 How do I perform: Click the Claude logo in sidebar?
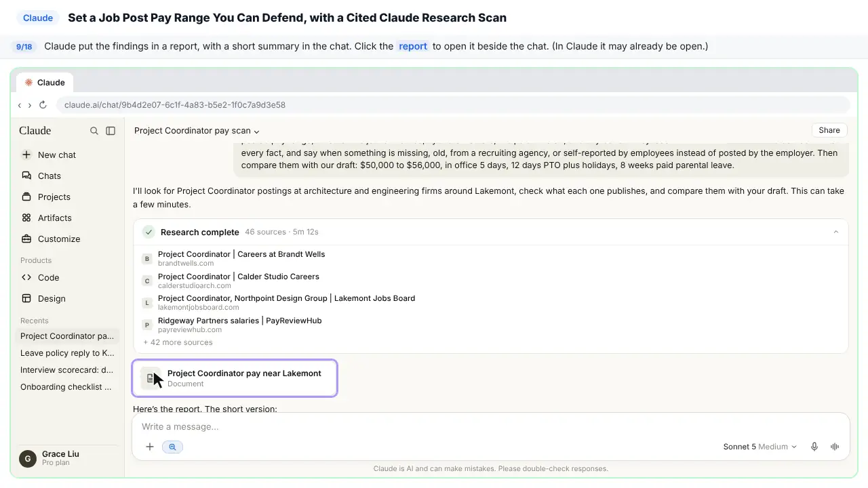[35, 131]
